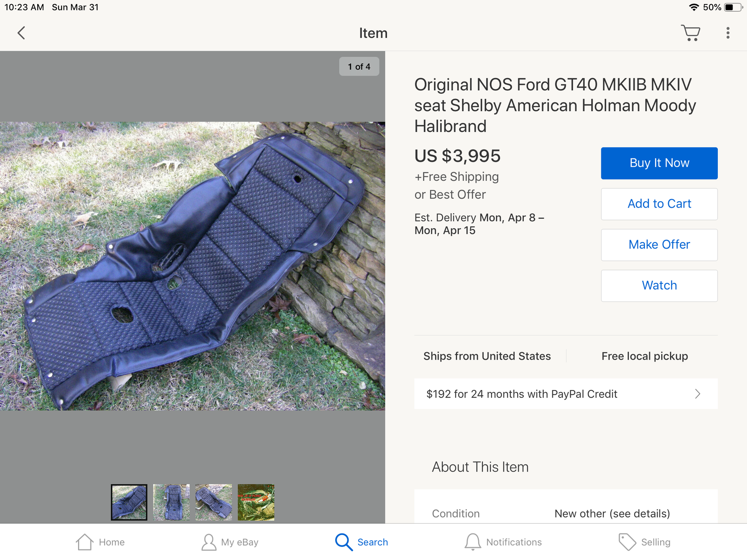Watch this GT40 seat listing
Image resolution: width=747 pixels, height=560 pixels.
coord(659,286)
